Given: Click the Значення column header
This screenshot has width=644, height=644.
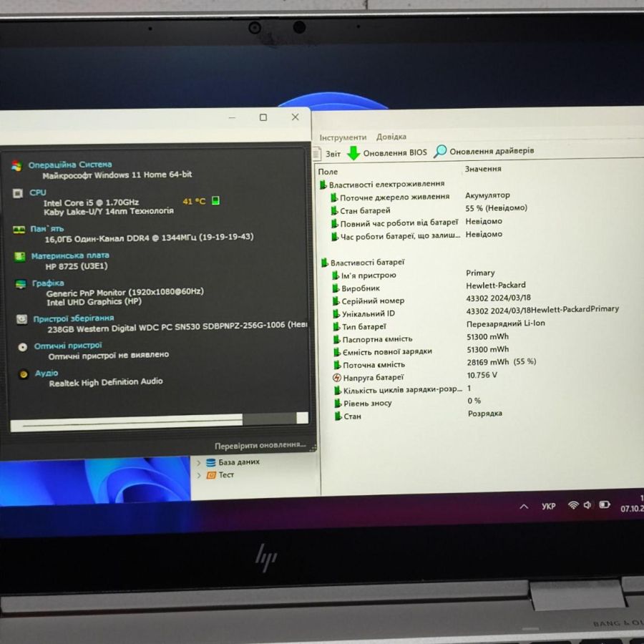Looking at the screenshot, I should (483, 169).
